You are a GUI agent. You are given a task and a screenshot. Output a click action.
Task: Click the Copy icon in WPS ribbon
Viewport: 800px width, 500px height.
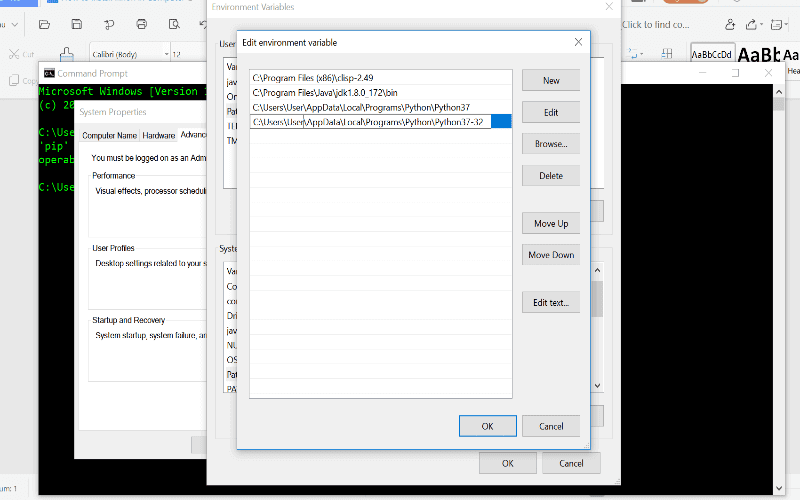click(14, 80)
